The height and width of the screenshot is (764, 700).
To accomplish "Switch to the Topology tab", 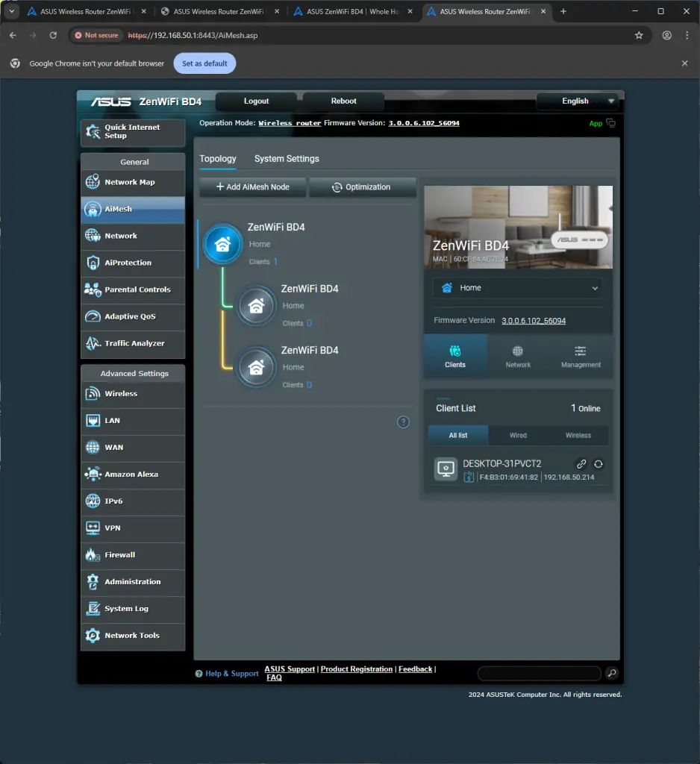I will tap(218, 159).
